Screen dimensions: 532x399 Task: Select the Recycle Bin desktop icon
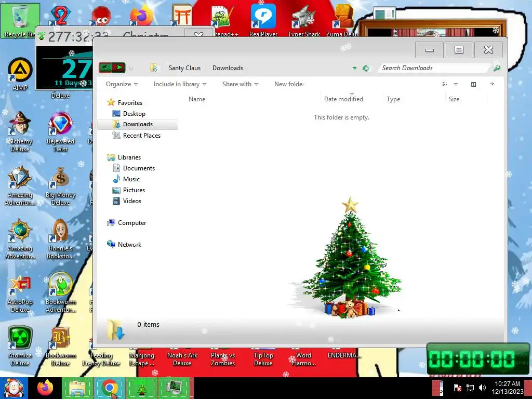pos(20,21)
